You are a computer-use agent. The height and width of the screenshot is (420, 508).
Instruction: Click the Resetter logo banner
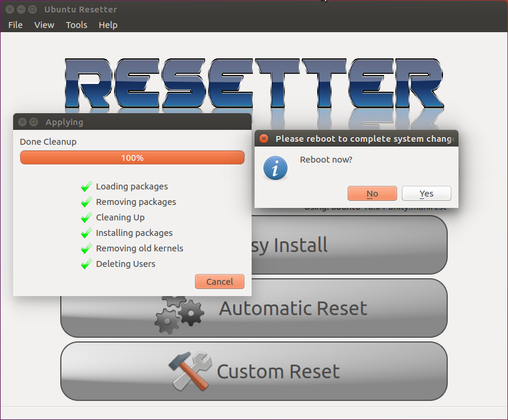coord(255,83)
